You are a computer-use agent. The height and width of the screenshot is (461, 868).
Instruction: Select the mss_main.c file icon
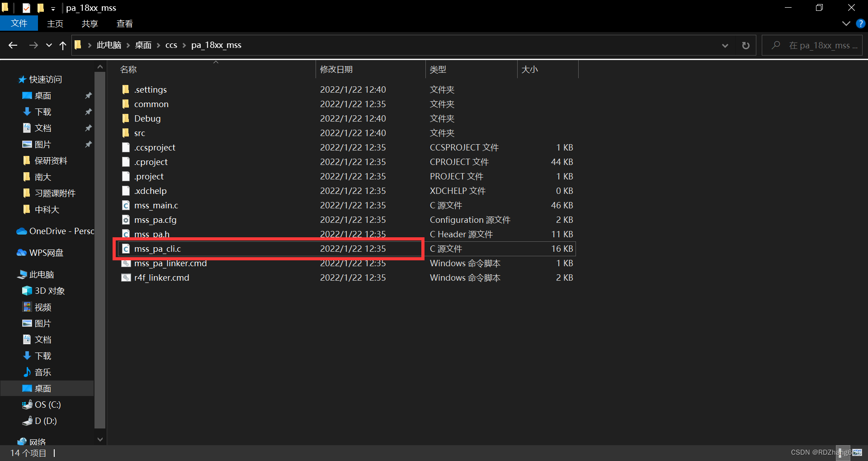pos(126,205)
